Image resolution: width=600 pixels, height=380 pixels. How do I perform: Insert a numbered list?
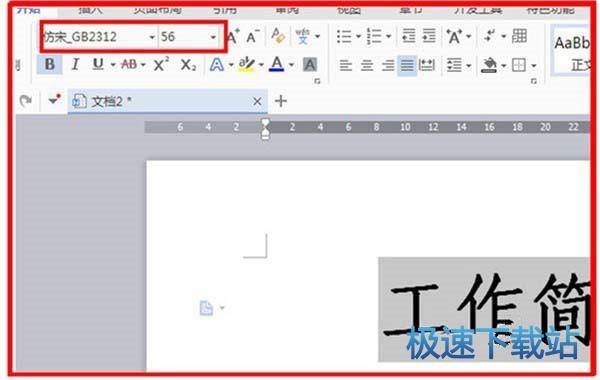pyautogui.click(x=374, y=37)
